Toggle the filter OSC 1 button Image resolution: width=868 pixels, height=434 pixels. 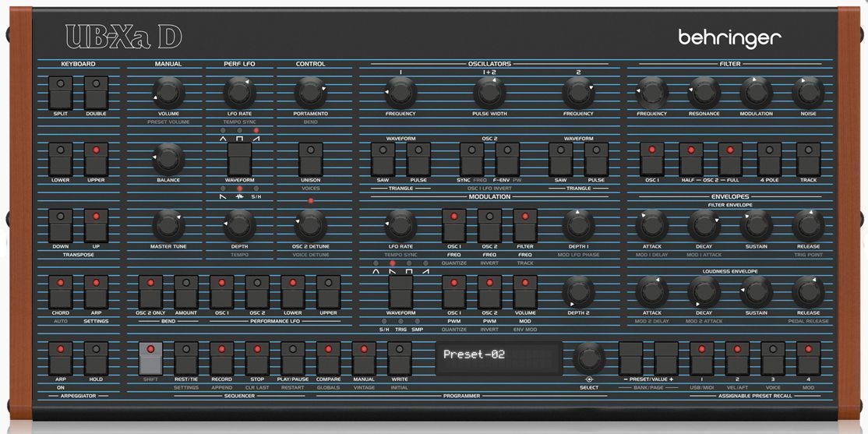pos(652,159)
